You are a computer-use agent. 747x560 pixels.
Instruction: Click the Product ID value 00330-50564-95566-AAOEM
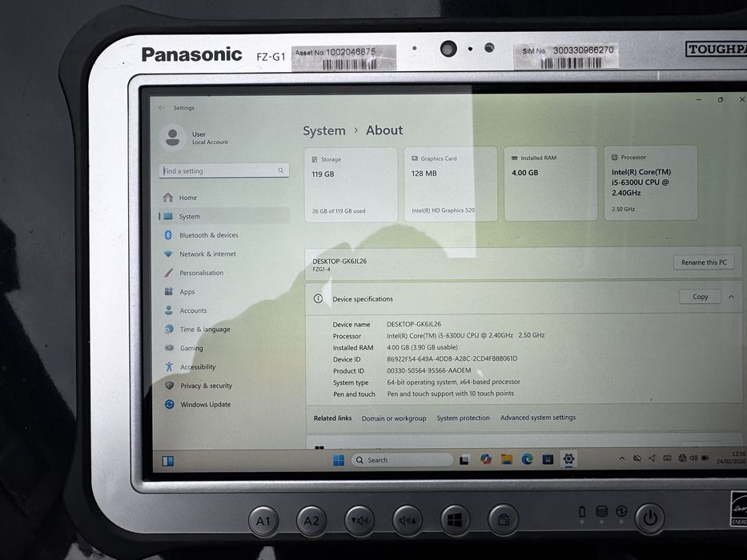pos(429,370)
